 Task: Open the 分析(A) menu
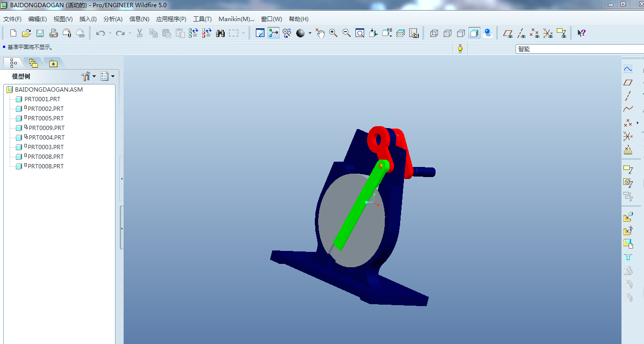click(x=113, y=19)
